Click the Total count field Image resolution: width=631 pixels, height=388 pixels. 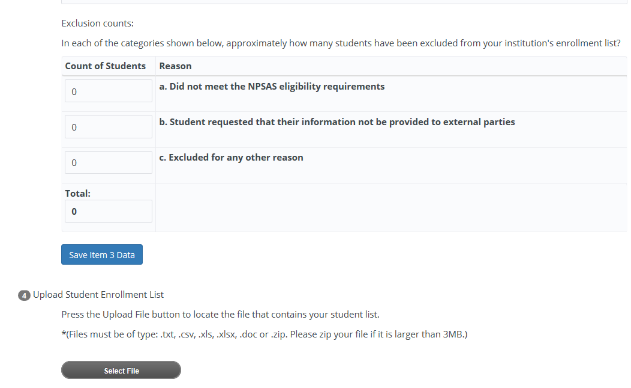[109, 211]
